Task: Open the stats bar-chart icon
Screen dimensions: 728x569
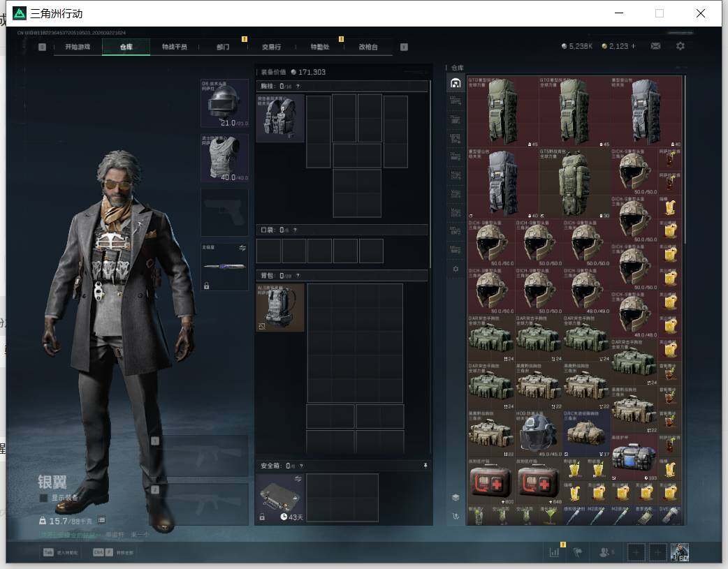Action: (554, 552)
